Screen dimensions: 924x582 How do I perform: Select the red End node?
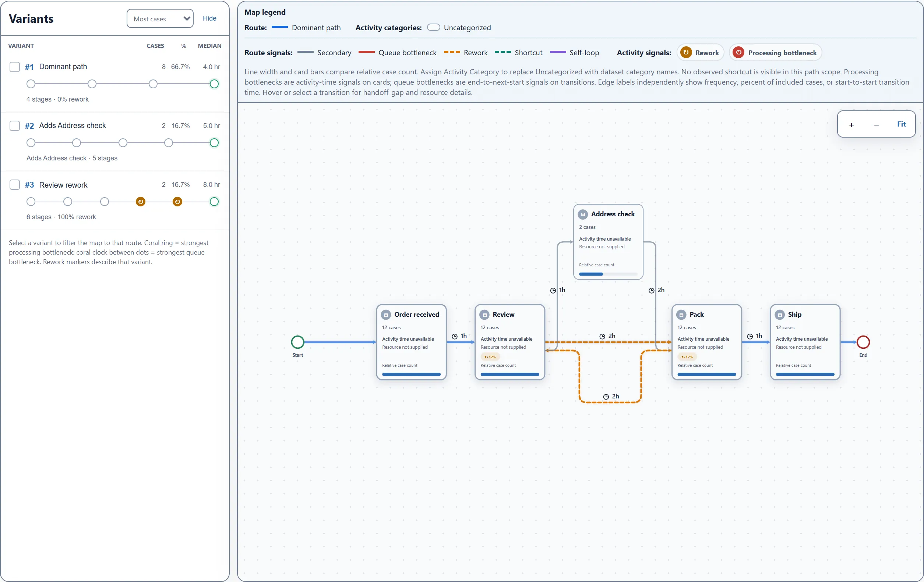[x=863, y=342]
